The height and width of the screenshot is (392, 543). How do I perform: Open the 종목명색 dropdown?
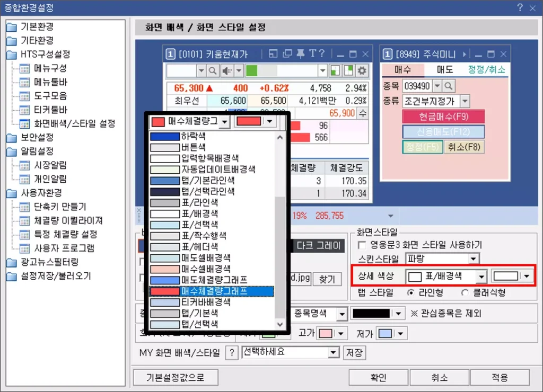pyautogui.click(x=342, y=314)
